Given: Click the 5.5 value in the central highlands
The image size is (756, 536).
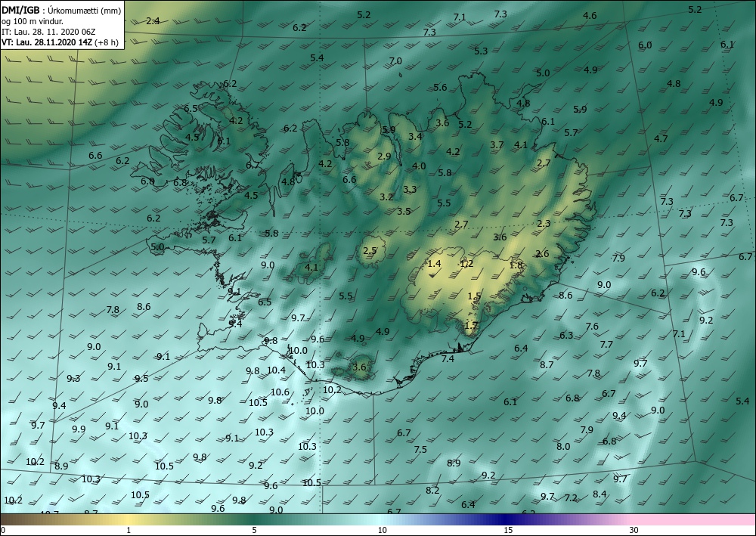Looking at the screenshot, I should (x=444, y=203).
